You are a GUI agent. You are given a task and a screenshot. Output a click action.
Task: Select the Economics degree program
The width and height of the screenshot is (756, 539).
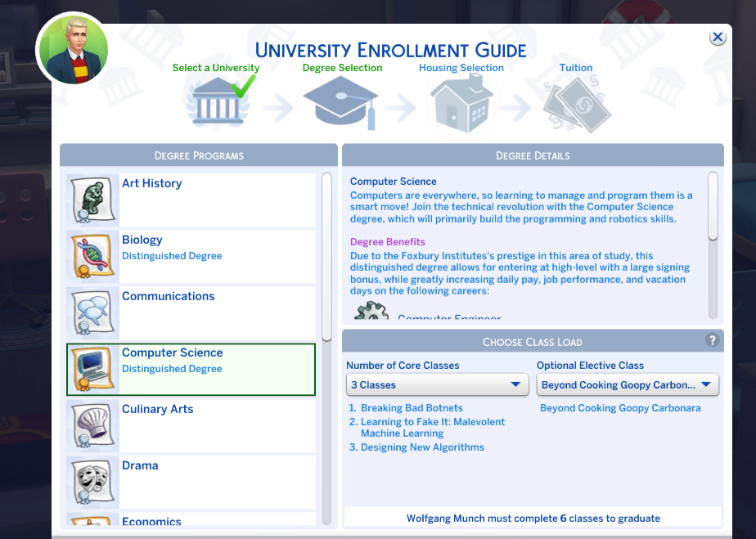pos(191,519)
